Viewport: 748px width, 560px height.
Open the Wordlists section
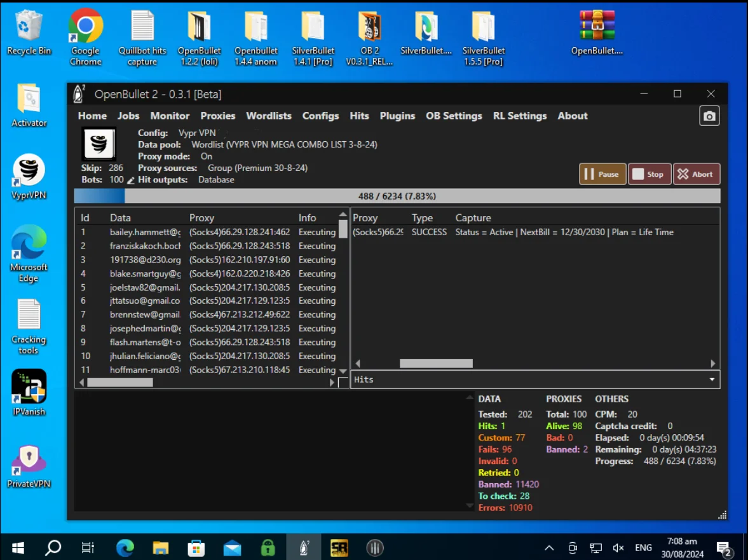coord(269,116)
